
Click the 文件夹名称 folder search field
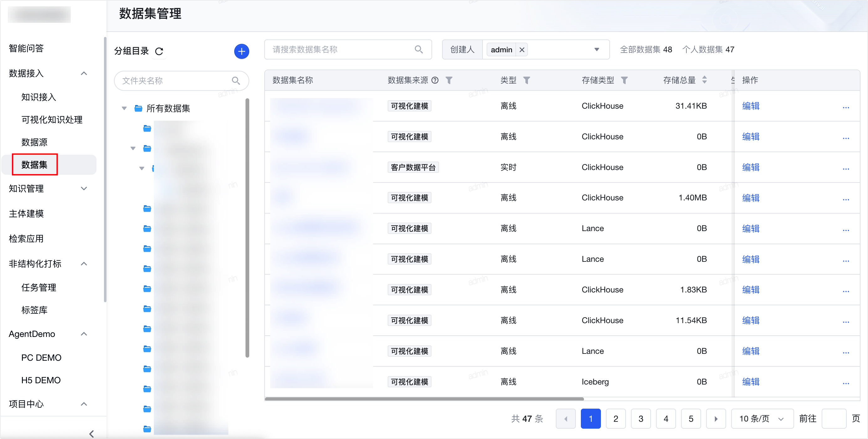coord(181,80)
